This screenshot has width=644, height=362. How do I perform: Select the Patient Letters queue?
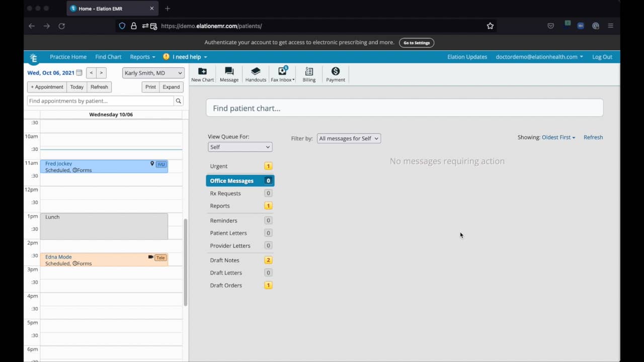(240, 233)
